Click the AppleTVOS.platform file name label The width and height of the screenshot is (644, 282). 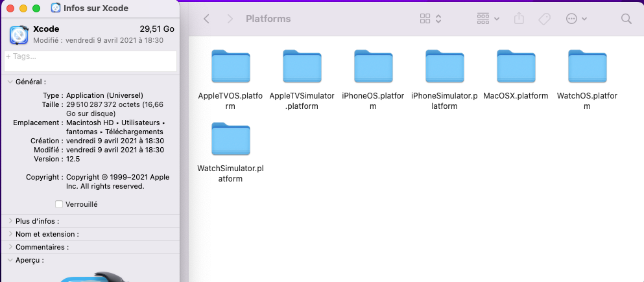(x=230, y=101)
